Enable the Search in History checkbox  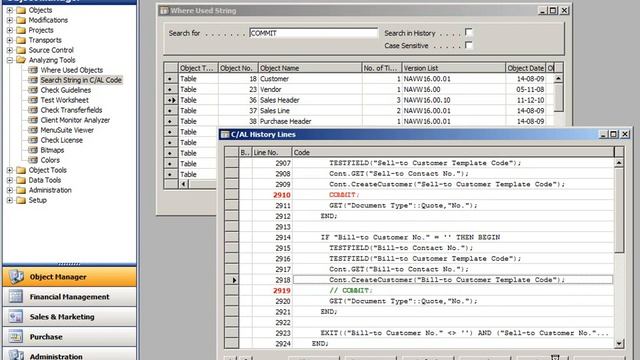coord(469,32)
